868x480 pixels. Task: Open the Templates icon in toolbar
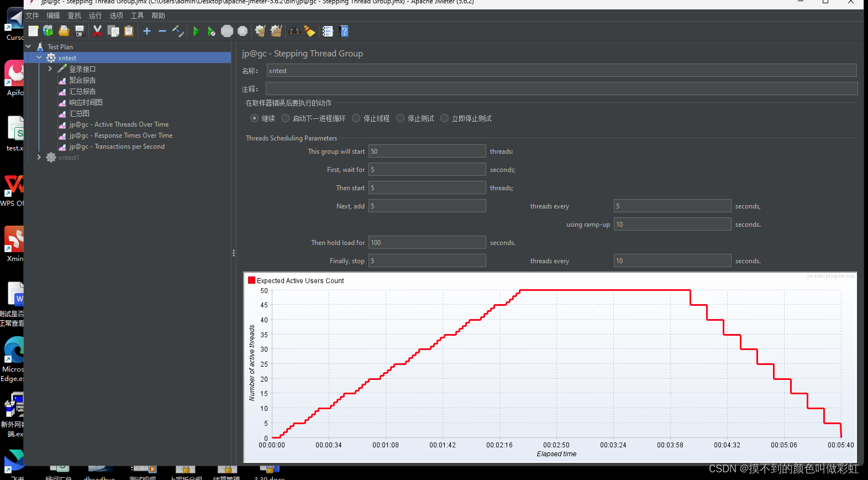pyautogui.click(x=48, y=31)
